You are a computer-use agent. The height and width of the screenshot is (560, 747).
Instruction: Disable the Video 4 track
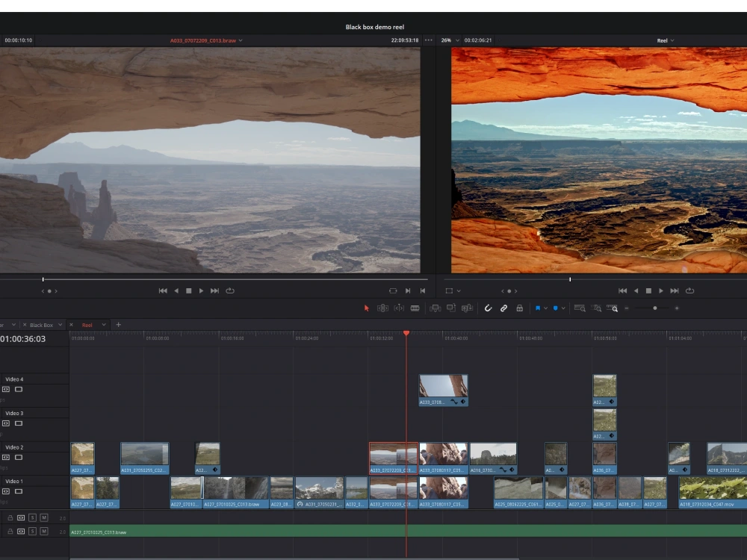pyautogui.click(x=19, y=390)
